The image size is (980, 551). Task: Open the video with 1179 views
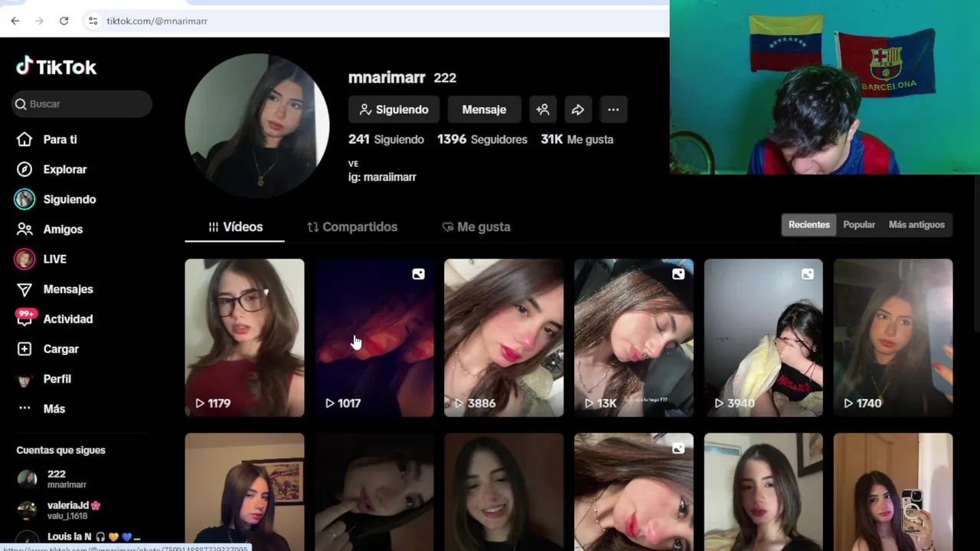(244, 337)
